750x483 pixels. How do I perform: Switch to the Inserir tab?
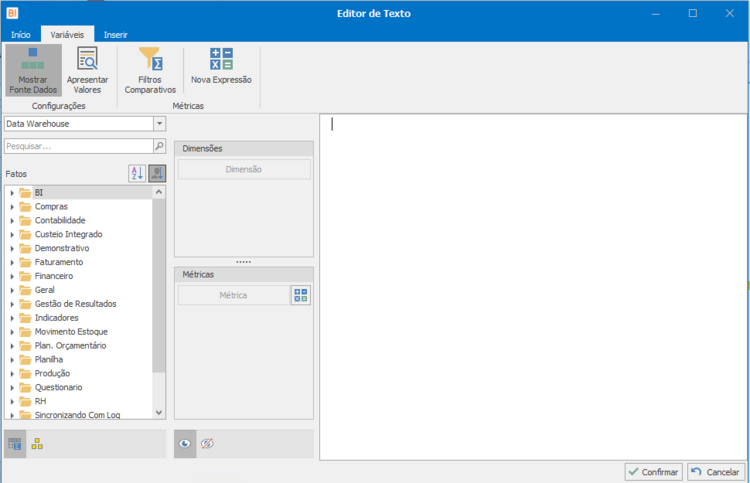point(116,35)
